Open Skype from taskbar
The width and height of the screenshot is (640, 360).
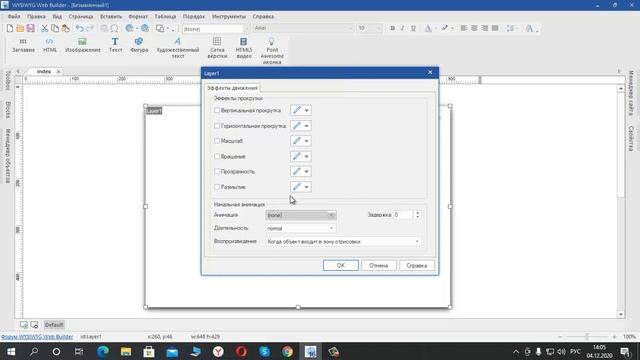click(264, 351)
